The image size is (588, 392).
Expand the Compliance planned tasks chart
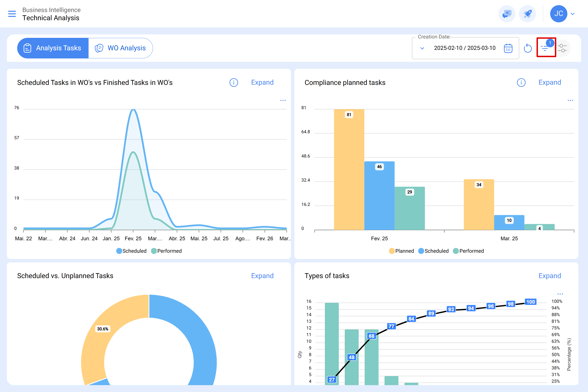[550, 83]
